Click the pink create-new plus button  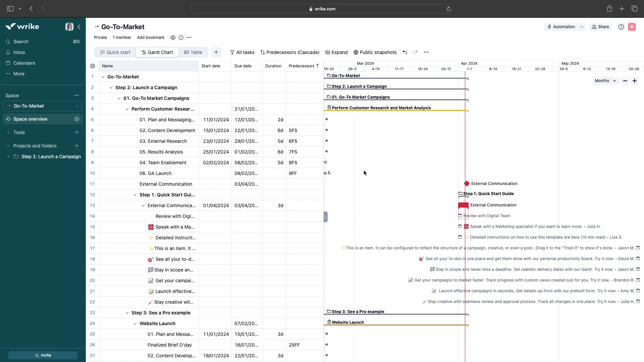(x=632, y=27)
